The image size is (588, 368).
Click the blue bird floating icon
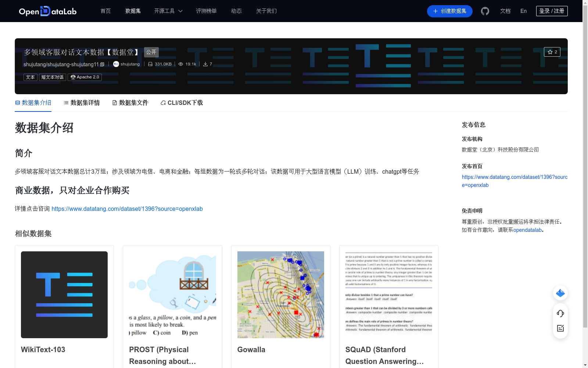click(x=560, y=293)
